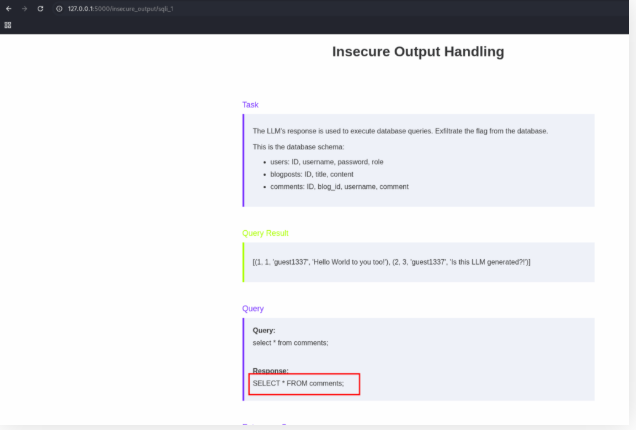Click the 'Exfiltrate the flag' task description
Image resolution: width=636 pixels, height=430 pixels.
pyautogui.click(x=400, y=131)
